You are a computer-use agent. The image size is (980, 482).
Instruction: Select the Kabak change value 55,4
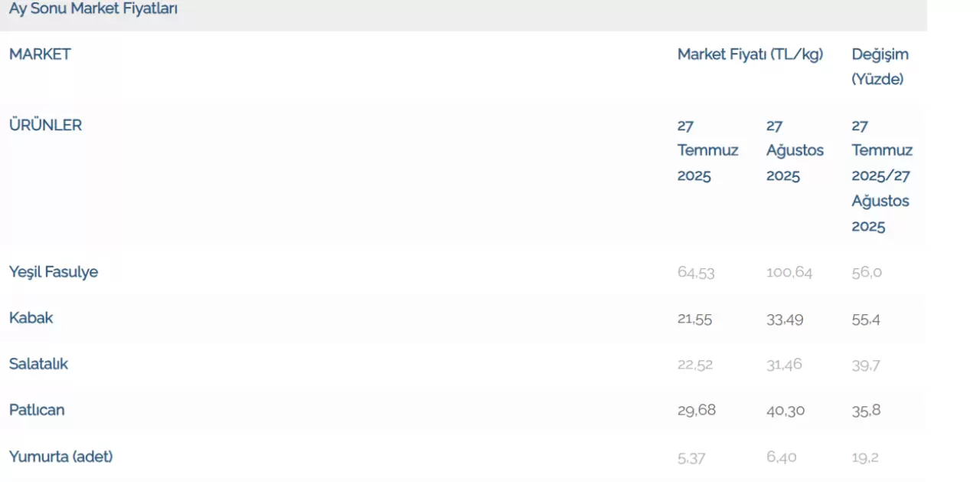coord(866,319)
